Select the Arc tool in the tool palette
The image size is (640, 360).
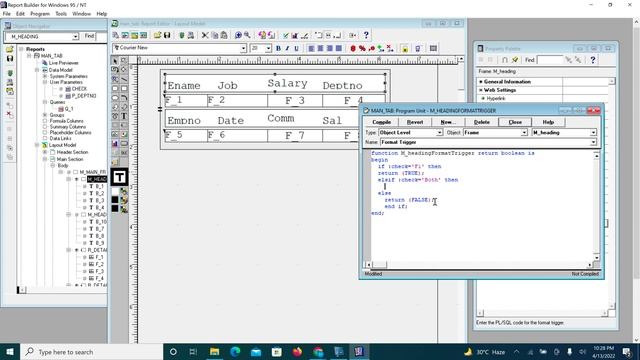tap(124, 98)
